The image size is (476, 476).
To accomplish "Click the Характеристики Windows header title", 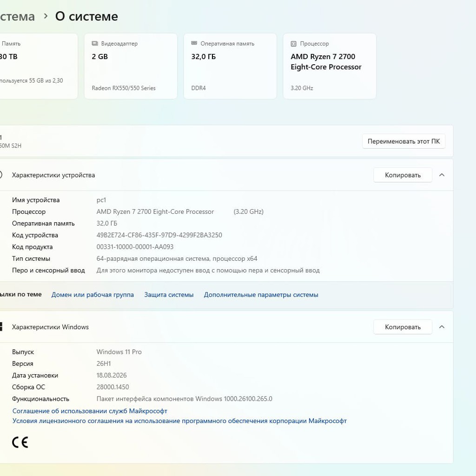I will tap(50, 327).
